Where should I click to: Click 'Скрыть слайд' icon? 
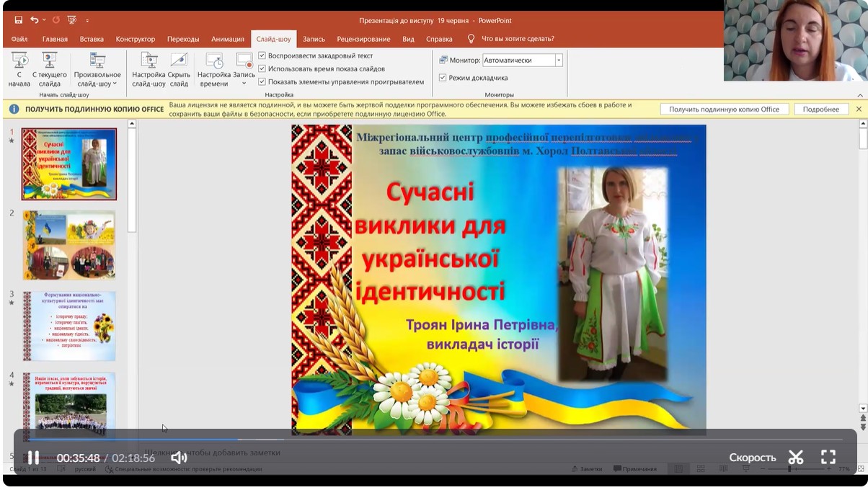pyautogui.click(x=179, y=69)
